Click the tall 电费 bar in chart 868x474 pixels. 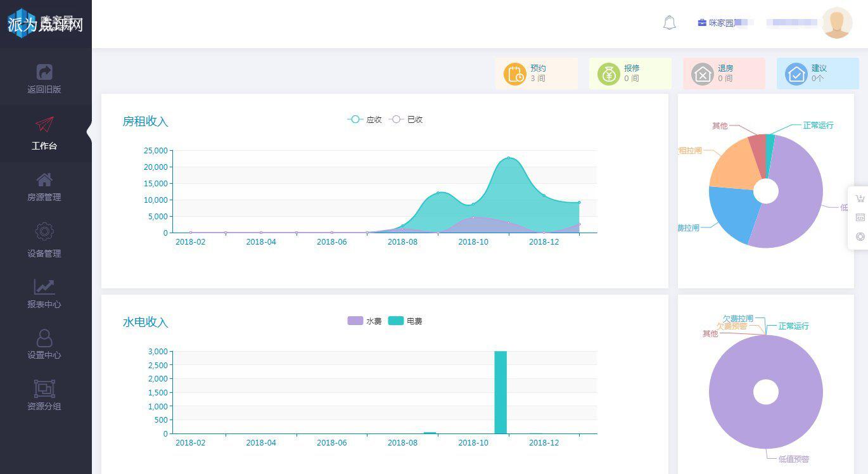pyautogui.click(x=501, y=392)
